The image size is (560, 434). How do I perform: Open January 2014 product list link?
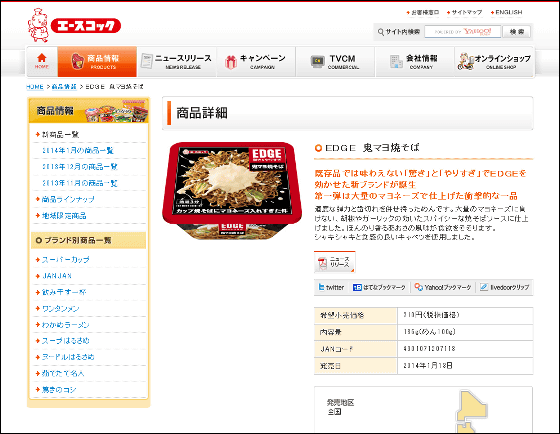tap(78, 150)
